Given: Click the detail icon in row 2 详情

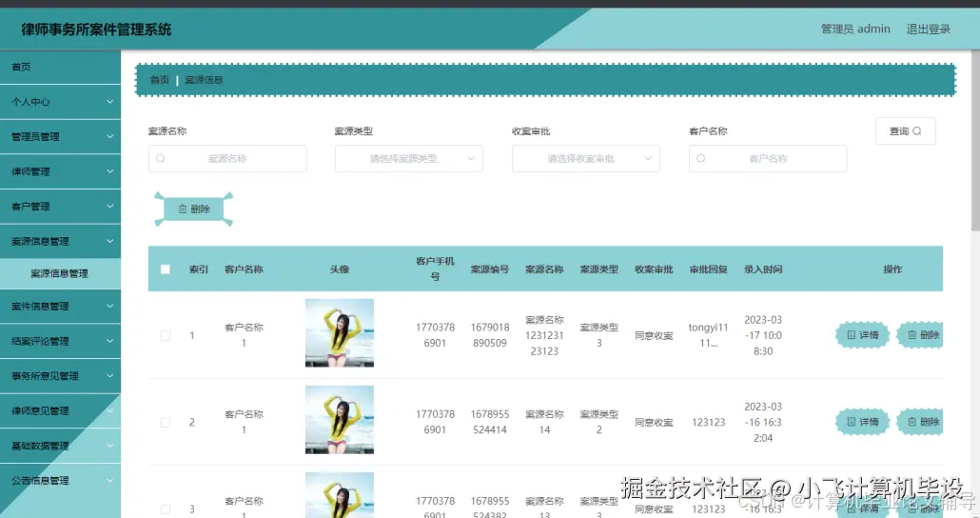Looking at the screenshot, I should click(x=851, y=422).
